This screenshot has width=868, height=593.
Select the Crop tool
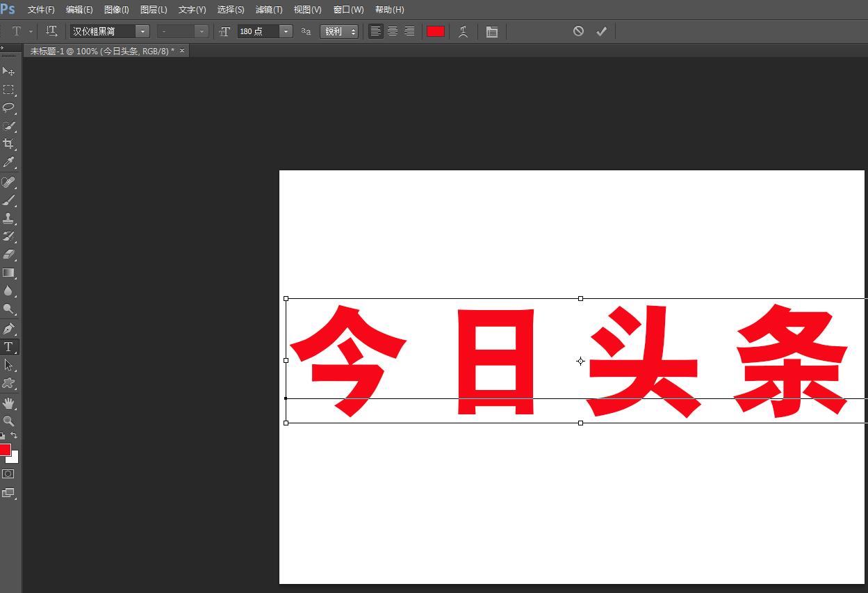[8, 144]
